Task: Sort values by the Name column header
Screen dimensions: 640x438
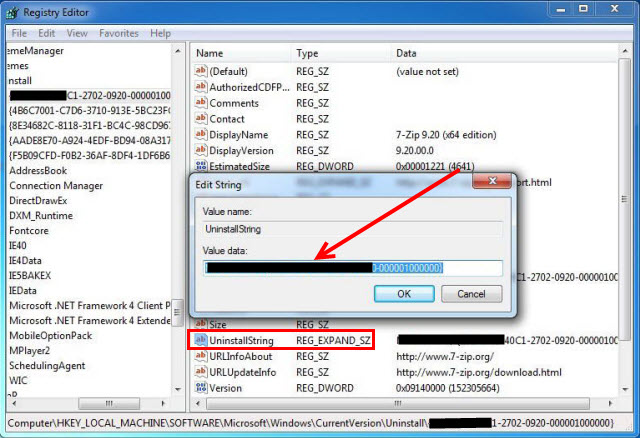Action: coord(240,52)
